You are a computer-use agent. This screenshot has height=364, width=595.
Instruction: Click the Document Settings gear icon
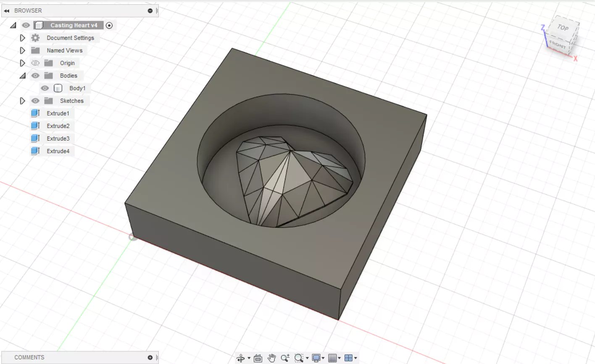[x=35, y=38]
